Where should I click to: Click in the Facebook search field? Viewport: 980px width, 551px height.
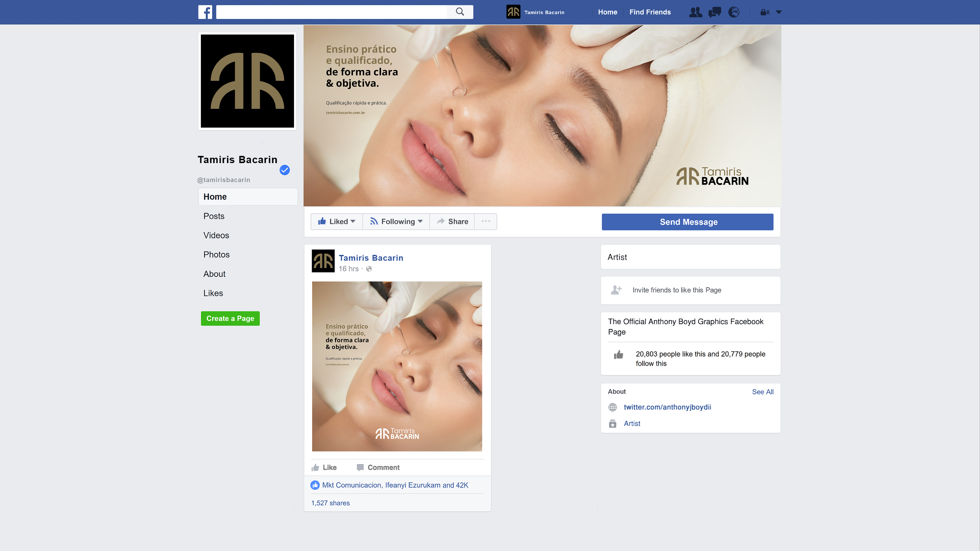click(x=331, y=12)
